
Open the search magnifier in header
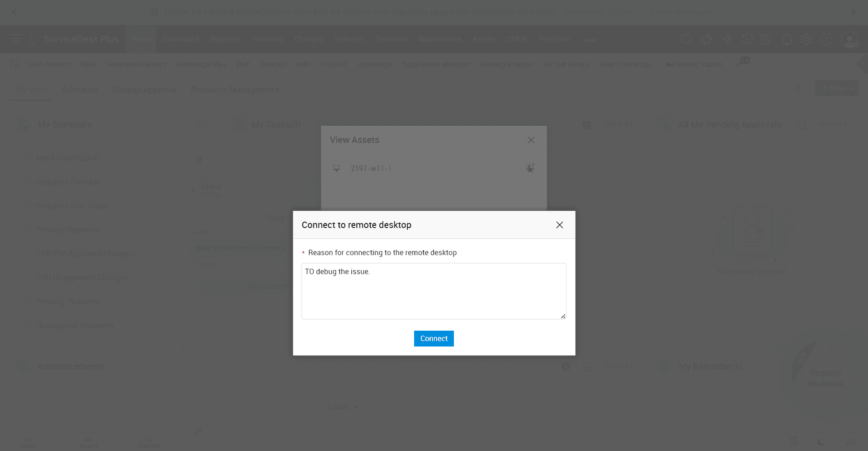[687, 39]
